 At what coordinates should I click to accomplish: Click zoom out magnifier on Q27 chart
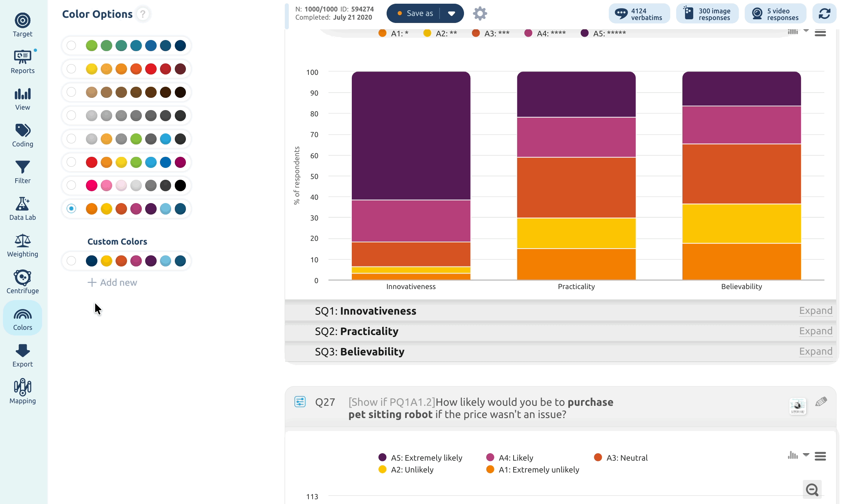(x=812, y=490)
